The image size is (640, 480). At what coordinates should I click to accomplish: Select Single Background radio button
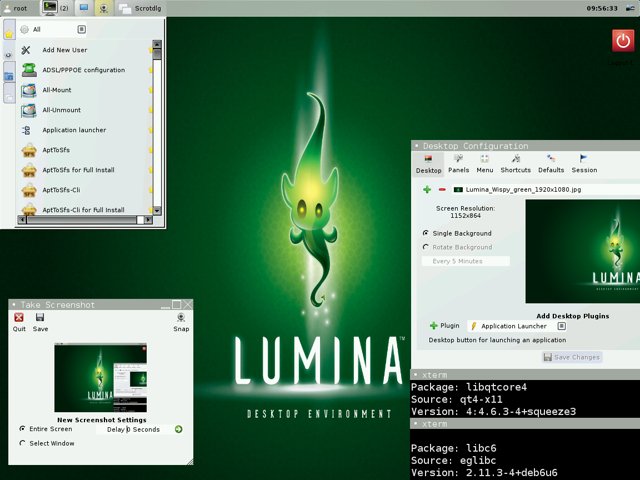coord(426,233)
